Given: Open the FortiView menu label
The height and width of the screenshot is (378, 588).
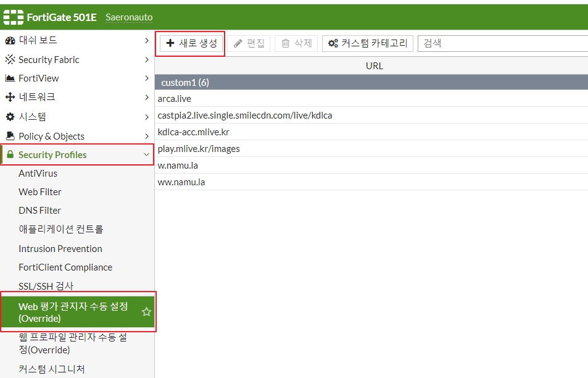Looking at the screenshot, I should (39, 78).
